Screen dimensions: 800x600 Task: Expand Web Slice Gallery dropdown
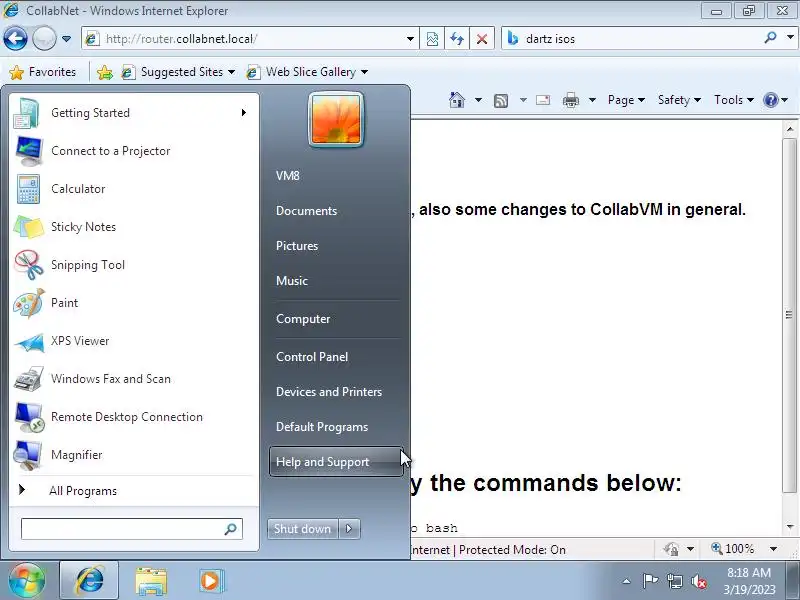tap(364, 72)
